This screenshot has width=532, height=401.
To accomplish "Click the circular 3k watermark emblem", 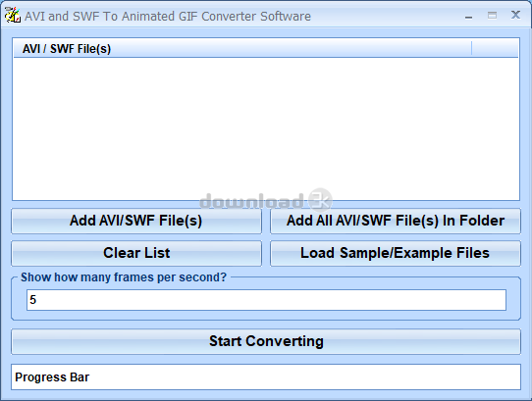I will (x=320, y=200).
